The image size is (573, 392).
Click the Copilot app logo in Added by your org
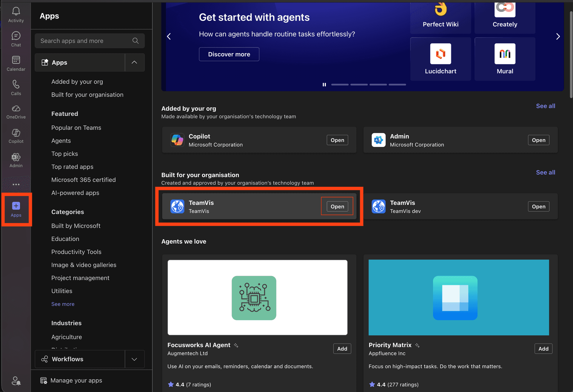coord(177,140)
